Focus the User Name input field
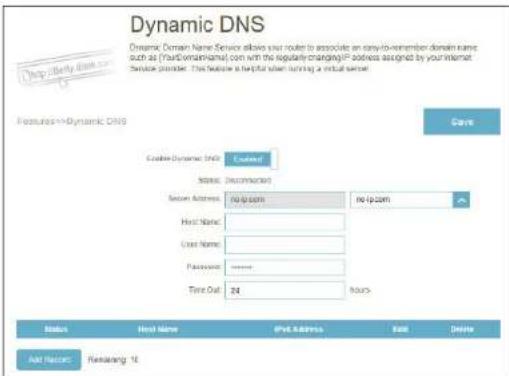Image resolution: width=509 pixels, height=376 pixels. pos(285,245)
